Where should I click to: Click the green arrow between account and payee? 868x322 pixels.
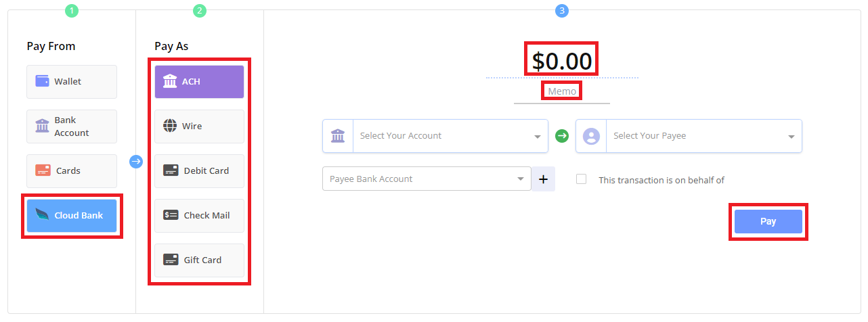pos(562,136)
